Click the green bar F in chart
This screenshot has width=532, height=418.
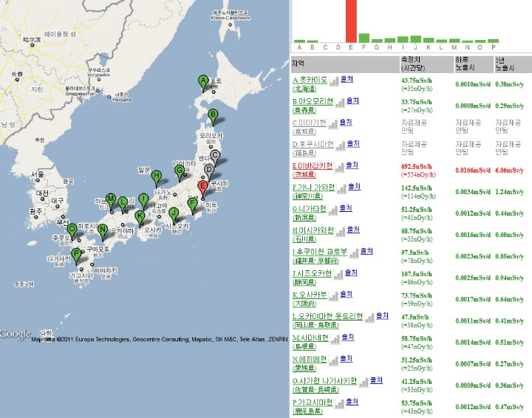[364, 38]
